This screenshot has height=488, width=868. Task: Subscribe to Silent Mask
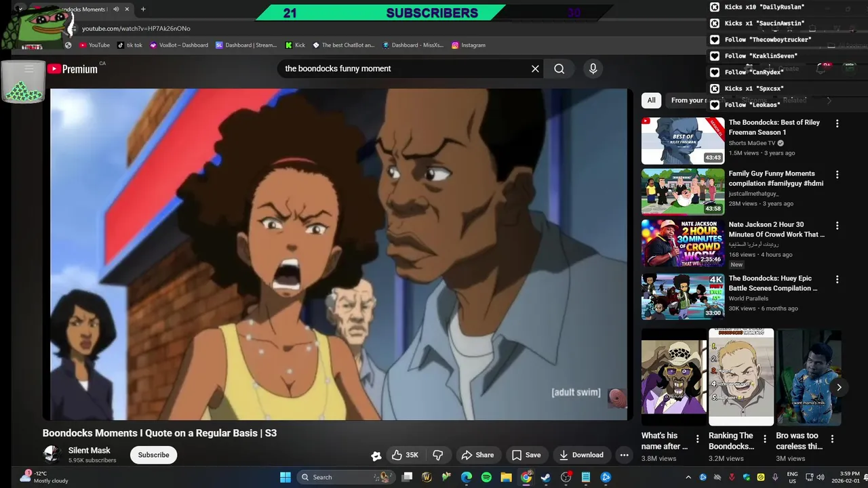point(154,455)
